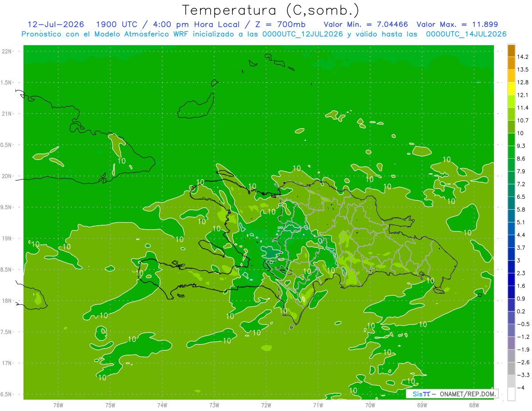Click the 73W longitude axis label
The width and height of the screenshot is (532, 411).
tap(214, 405)
